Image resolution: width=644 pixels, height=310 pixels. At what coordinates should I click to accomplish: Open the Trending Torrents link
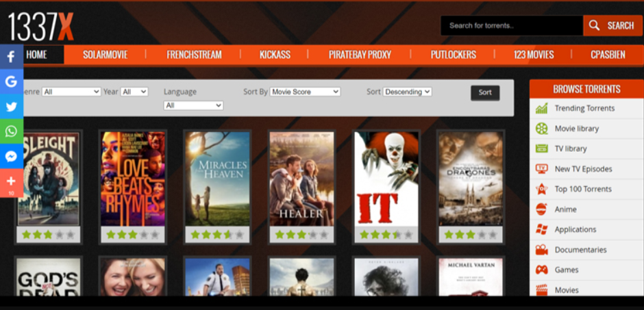(584, 108)
